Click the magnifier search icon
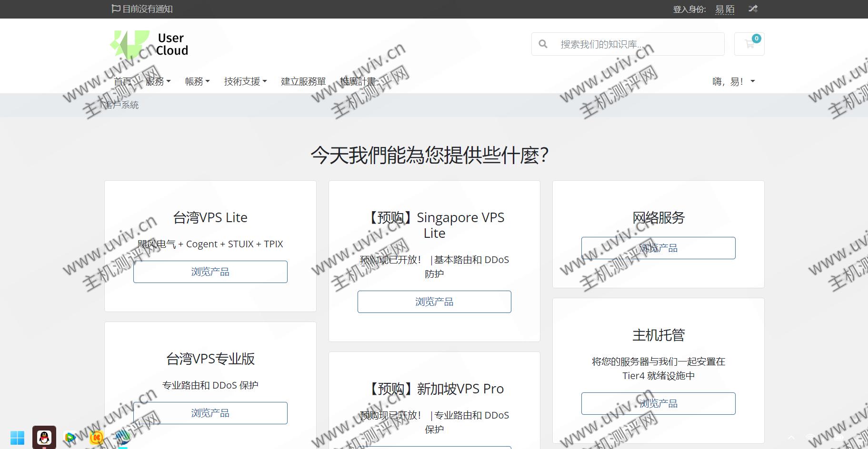868x449 pixels. (x=543, y=44)
